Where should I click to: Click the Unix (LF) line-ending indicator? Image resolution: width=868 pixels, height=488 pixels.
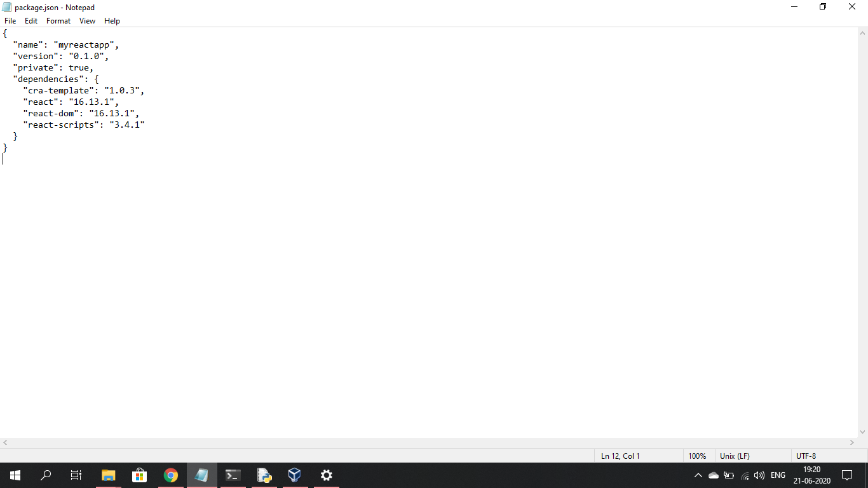[x=733, y=456]
